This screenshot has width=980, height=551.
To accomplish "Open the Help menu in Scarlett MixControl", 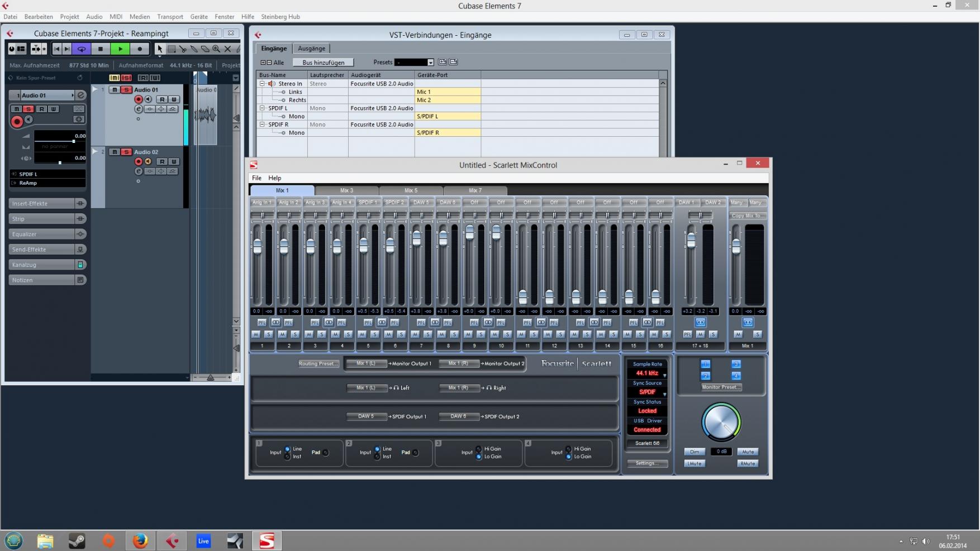I will click(274, 178).
